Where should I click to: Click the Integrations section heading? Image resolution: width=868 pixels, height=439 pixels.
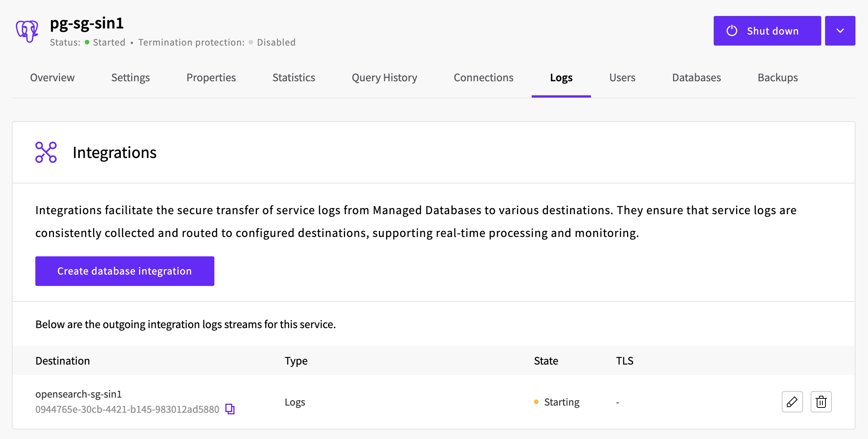pos(114,153)
